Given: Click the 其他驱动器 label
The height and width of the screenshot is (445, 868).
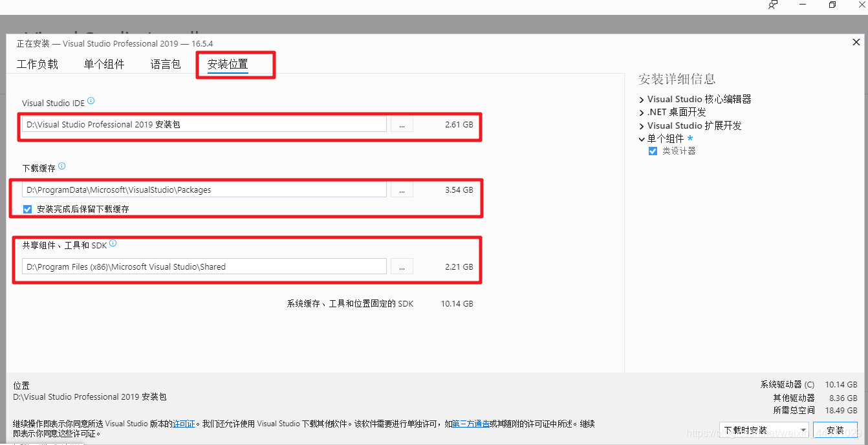Looking at the screenshot, I should [x=794, y=398].
